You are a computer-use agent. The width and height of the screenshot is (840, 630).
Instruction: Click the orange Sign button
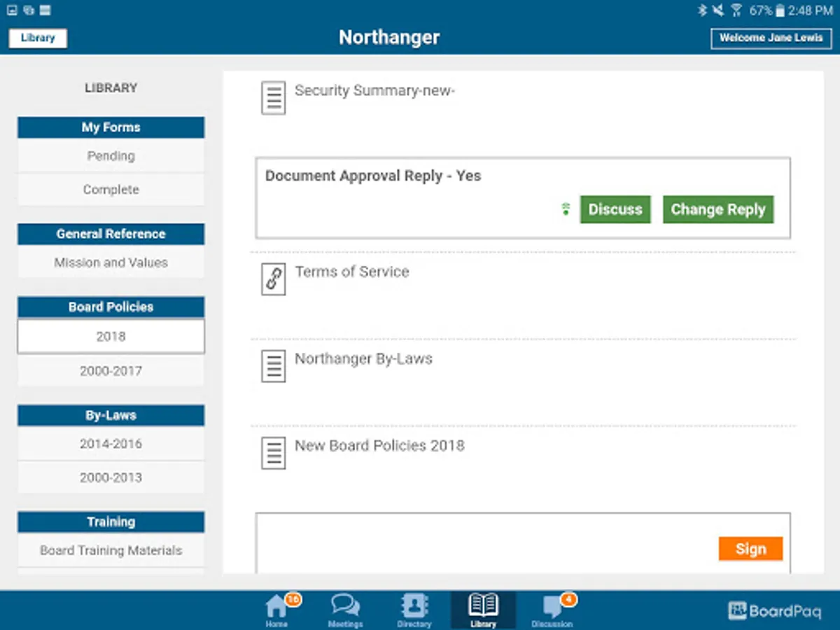coord(750,549)
